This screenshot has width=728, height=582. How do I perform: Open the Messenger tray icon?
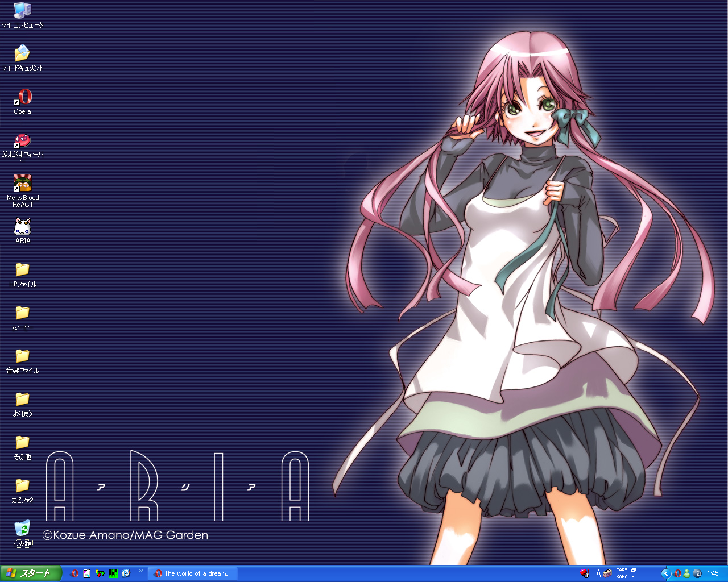tap(687, 573)
